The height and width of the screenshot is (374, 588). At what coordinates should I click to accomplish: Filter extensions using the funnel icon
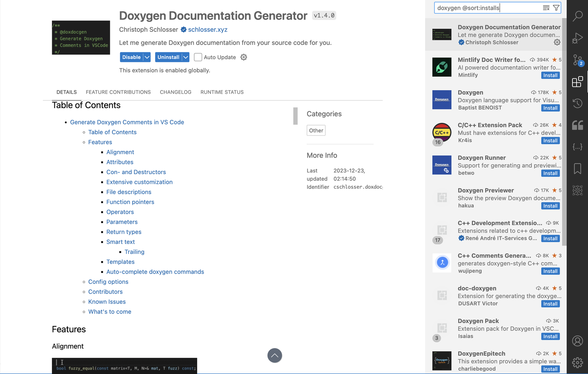click(556, 7)
